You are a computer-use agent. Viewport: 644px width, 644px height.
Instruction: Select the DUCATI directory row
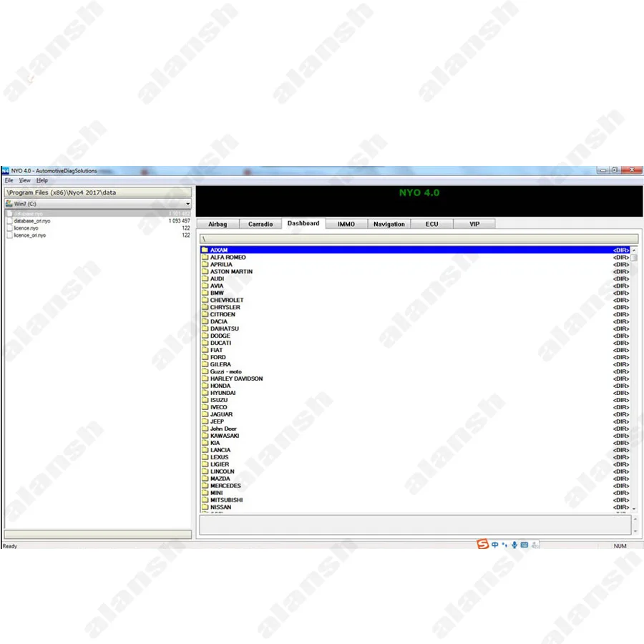[x=415, y=343]
